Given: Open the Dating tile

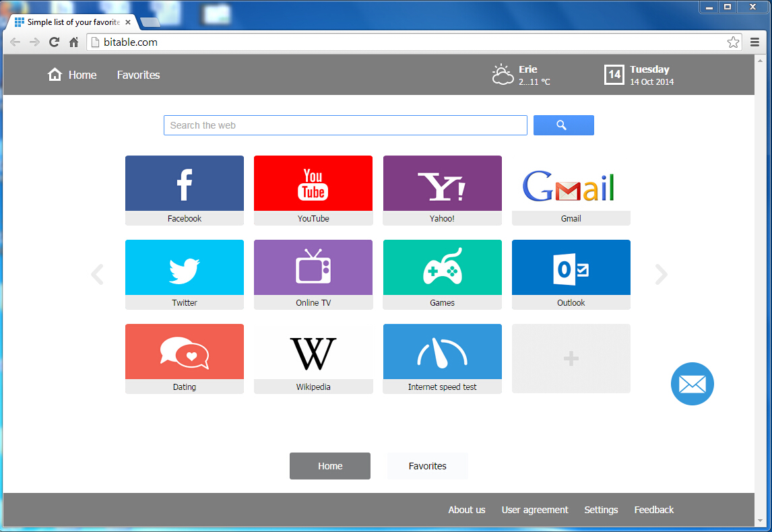Looking at the screenshot, I should point(185,359).
